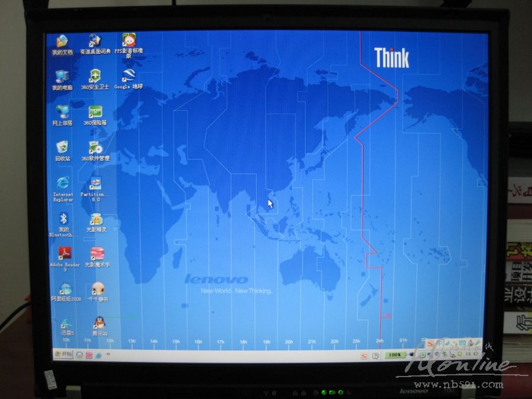Screen dimensions: 532x399
Task: Click the 开始 Start button
Action: coord(63,354)
